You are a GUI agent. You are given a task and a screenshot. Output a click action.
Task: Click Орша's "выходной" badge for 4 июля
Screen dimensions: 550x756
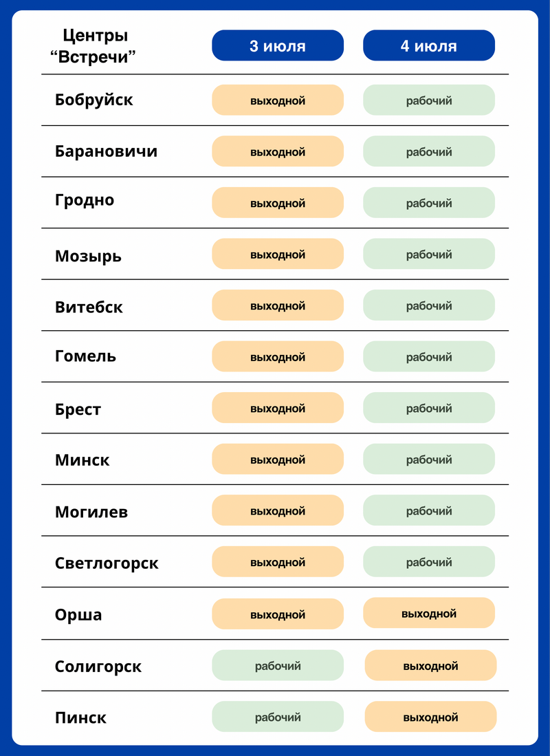(x=428, y=613)
